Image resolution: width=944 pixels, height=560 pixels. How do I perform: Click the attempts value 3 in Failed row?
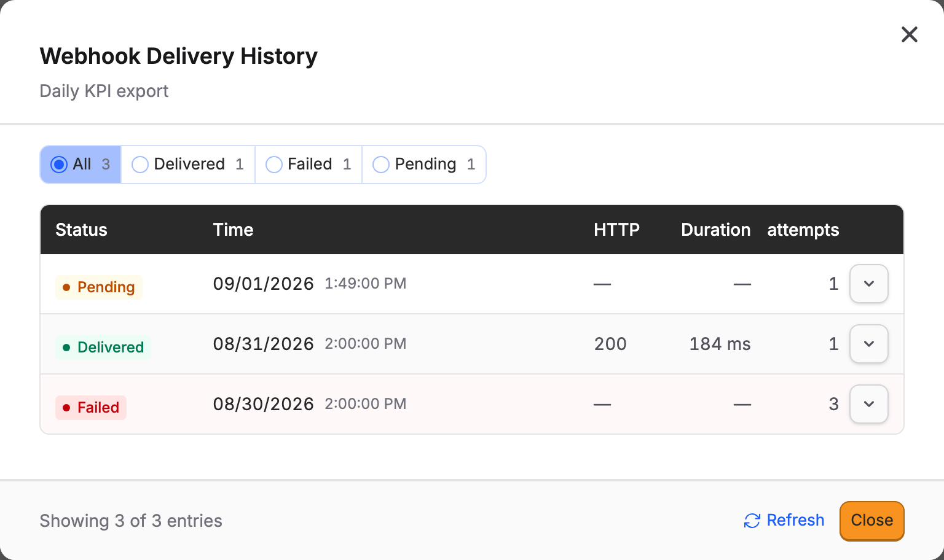point(834,404)
